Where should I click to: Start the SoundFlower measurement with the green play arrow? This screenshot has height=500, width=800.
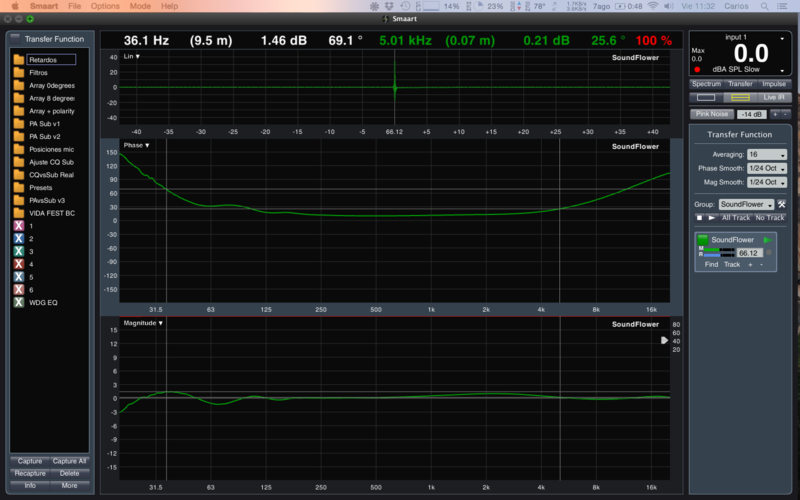tap(767, 240)
